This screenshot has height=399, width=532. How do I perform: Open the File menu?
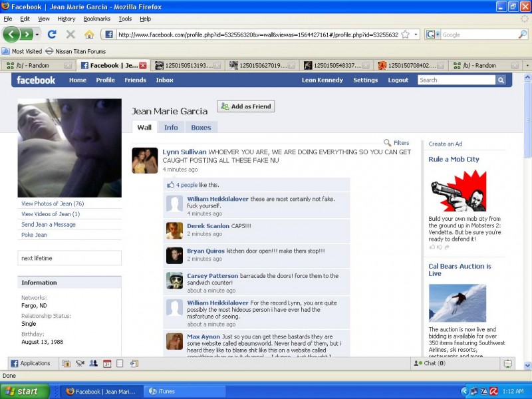[x=8, y=19]
